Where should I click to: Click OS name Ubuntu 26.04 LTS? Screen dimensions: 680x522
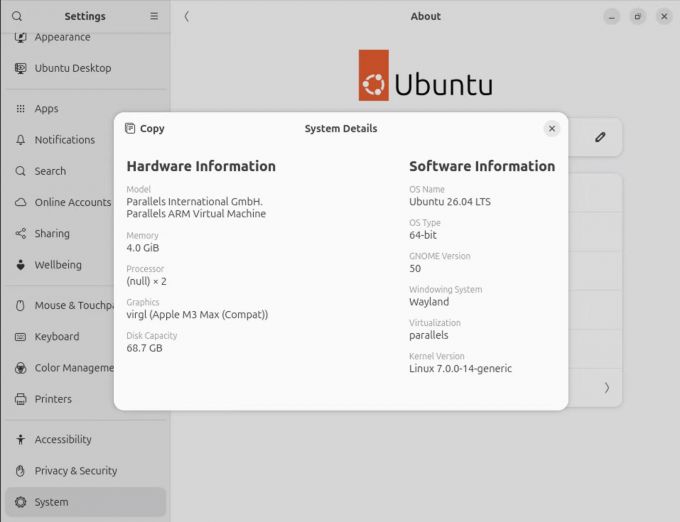point(450,202)
